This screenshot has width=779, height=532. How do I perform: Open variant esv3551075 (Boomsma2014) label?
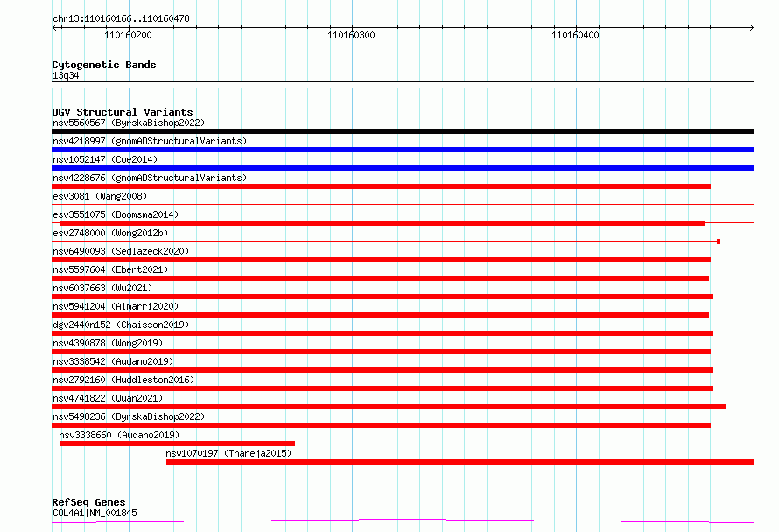(x=116, y=214)
